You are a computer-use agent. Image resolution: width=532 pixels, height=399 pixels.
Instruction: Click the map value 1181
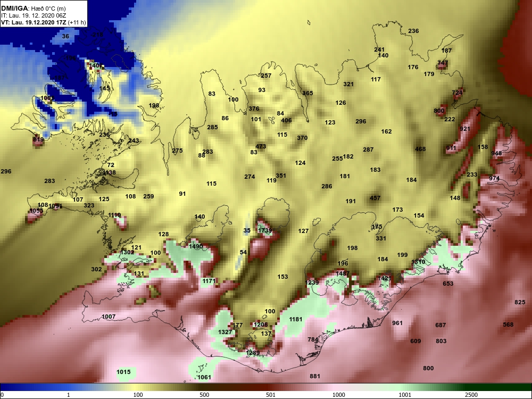[295, 319]
